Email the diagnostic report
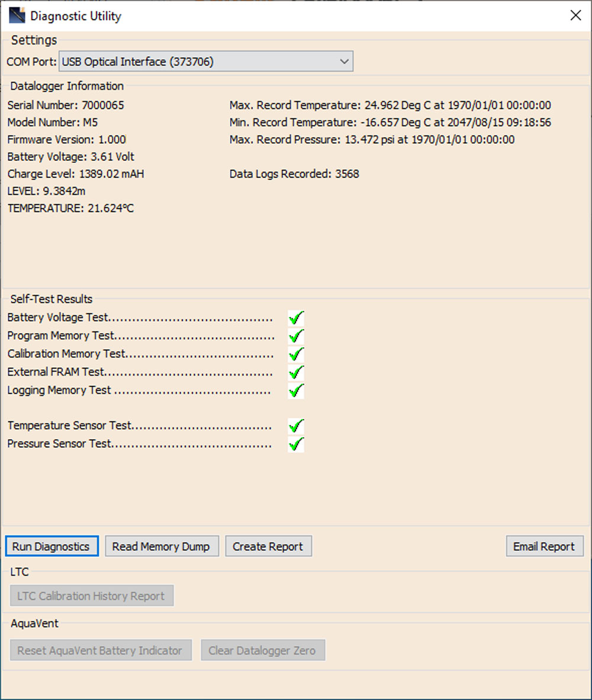 pyautogui.click(x=544, y=546)
